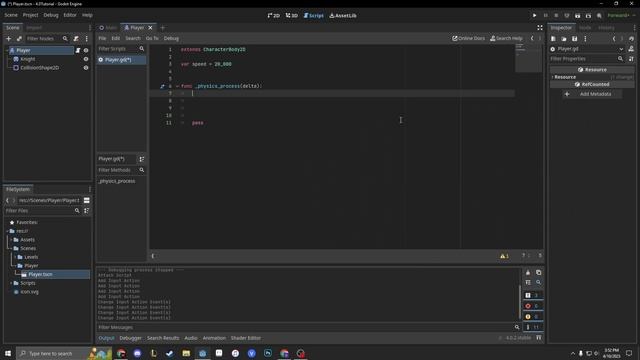This screenshot has height=360, width=640.
Task: Switch to 3D workspace button
Action: (x=291, y=16)
